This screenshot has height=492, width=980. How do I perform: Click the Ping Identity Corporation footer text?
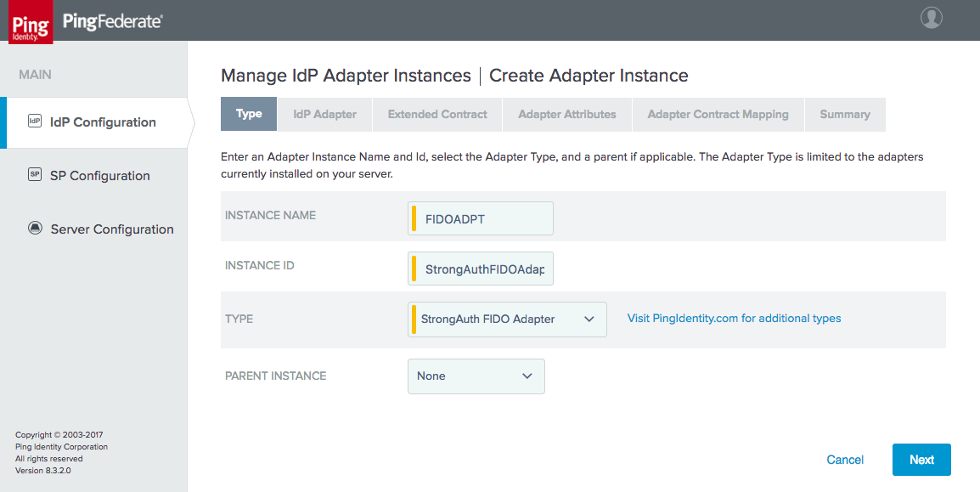61,446
